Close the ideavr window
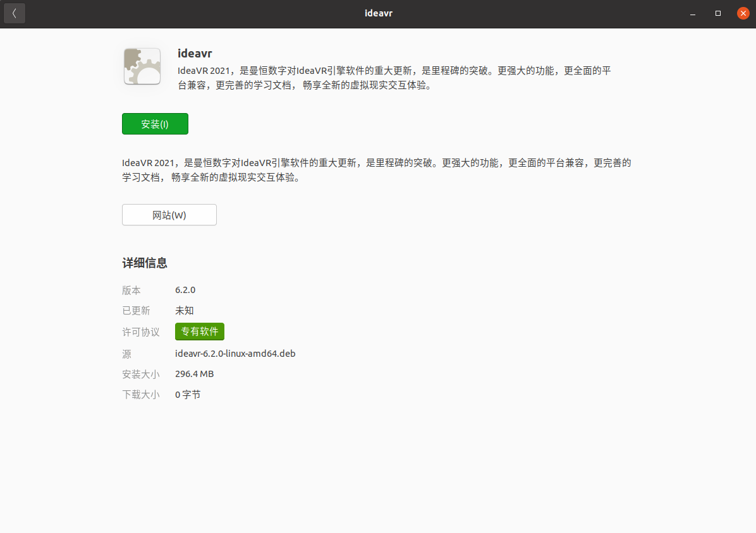This screenshot has width=756, height=533. coord(743,13)
